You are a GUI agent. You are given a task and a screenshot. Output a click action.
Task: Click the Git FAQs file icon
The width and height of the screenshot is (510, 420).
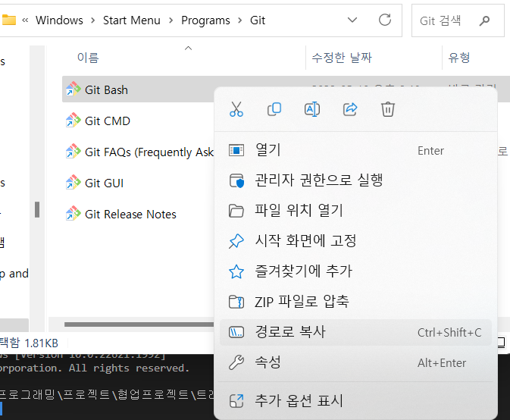click(x=74, y=152)
